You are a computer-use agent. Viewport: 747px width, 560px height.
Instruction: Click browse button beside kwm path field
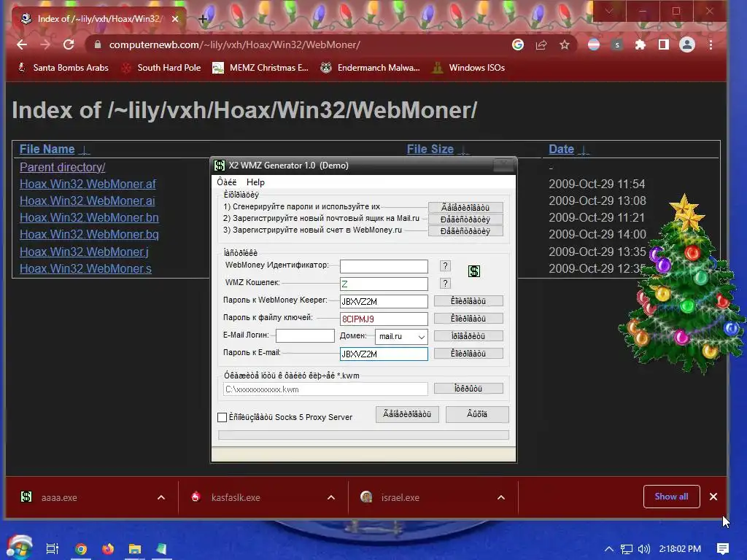[468, 389]
